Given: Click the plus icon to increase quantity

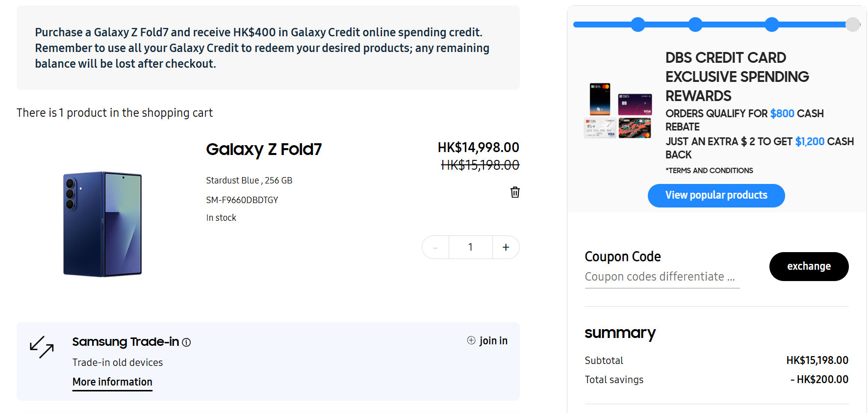Looking at the screenshot, I should (506, 247).
